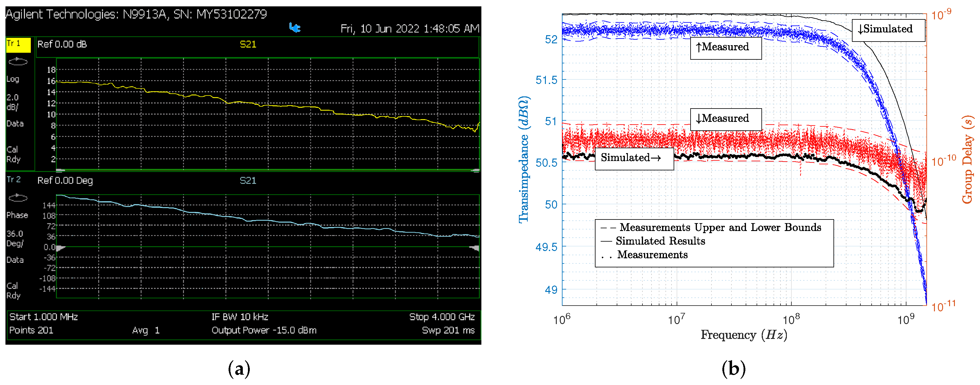
Task: Click the IF BW 10 kHz setting
Action: pyautogui.click(x=240, y=317)
